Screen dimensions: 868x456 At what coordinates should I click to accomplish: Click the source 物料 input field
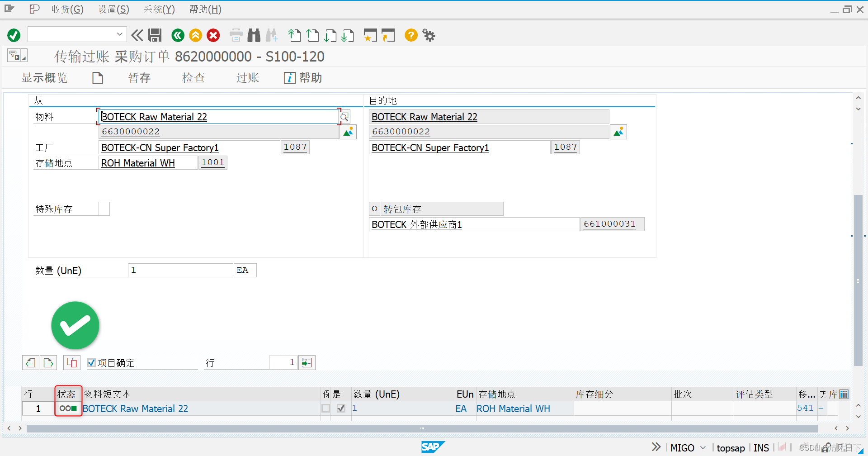(219, 117)
